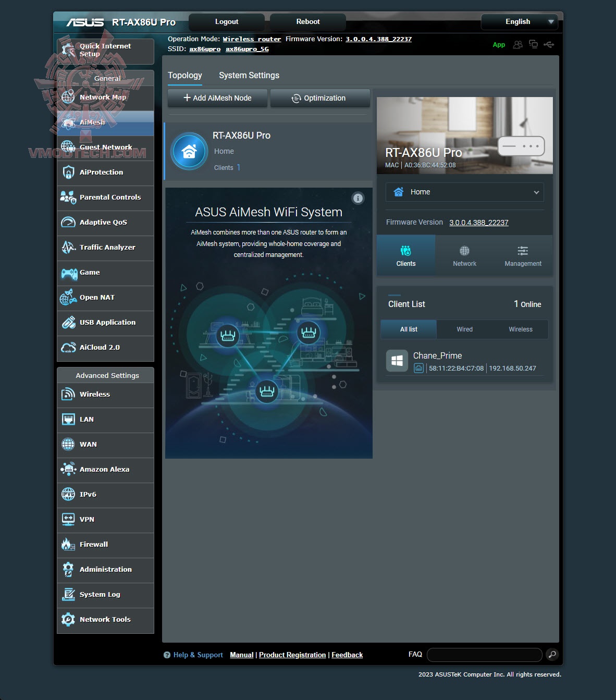Screen dimensions: 616x700
Task: Open AiProtection shield icon
Action: click(x=68, y=172)
